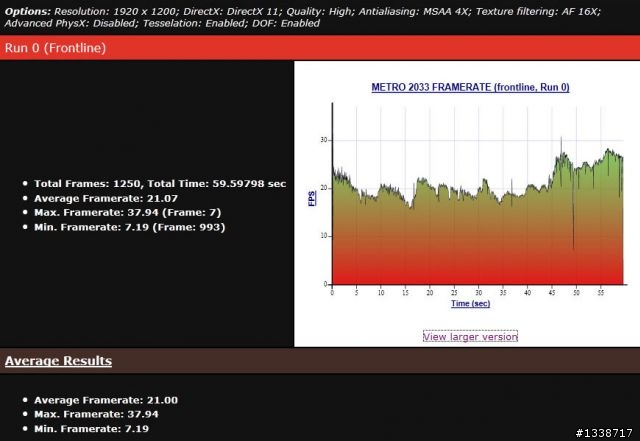This screenshot has width=640, height=441.
Task: Click Average Framerate: 21.00 in results
Action: pos(106,400)
